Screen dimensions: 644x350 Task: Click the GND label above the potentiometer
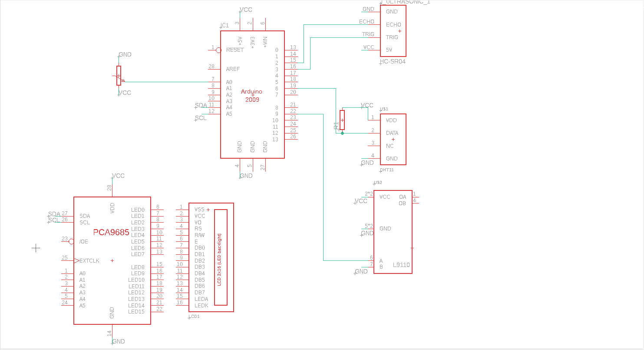pos(125,55)
